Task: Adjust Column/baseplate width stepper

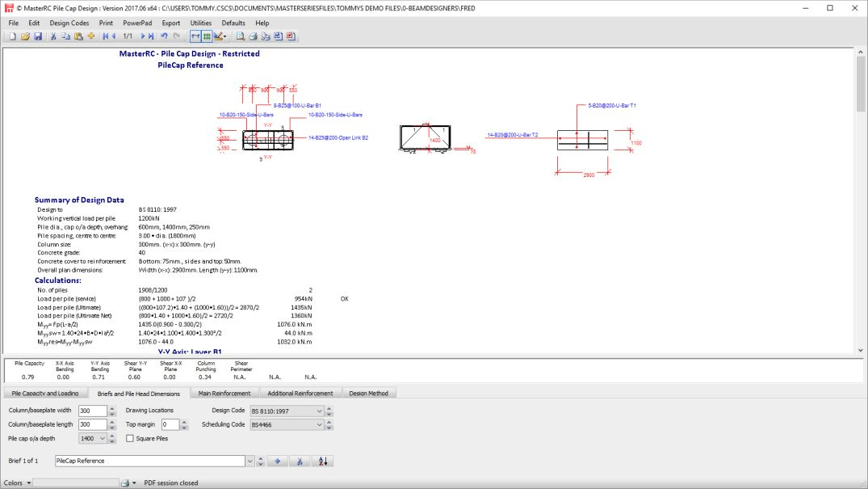Action: [112, 411]
